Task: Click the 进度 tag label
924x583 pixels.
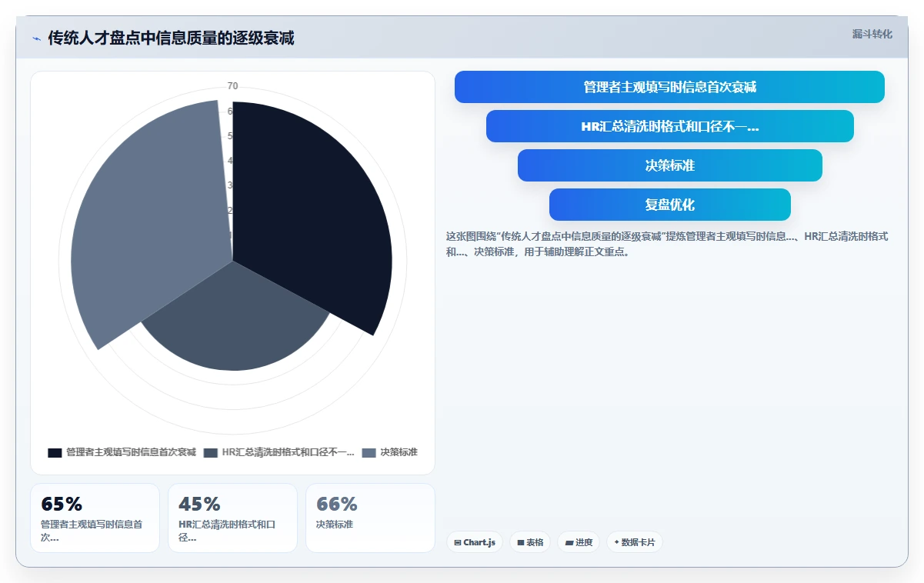Action: [x=584, y=542]
